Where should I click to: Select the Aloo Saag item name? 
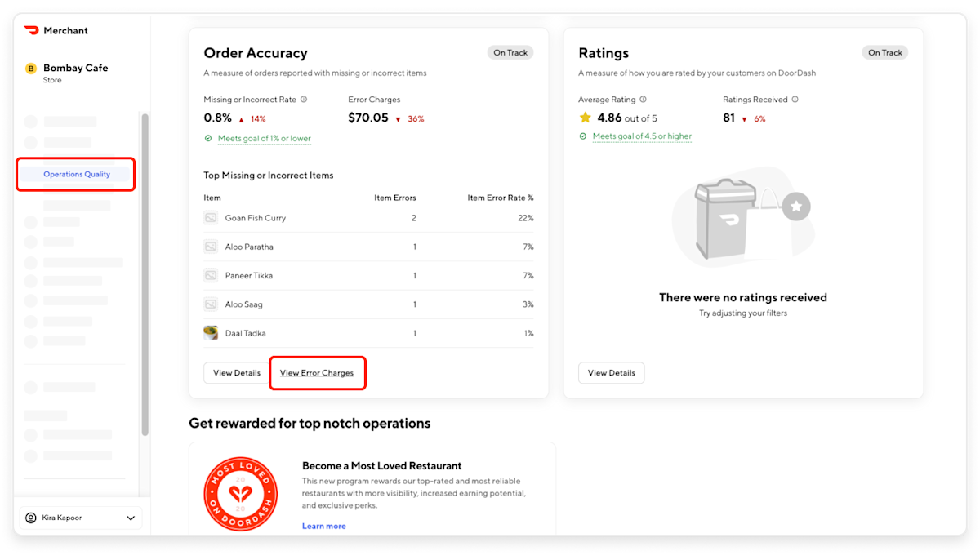click(244, 304)
